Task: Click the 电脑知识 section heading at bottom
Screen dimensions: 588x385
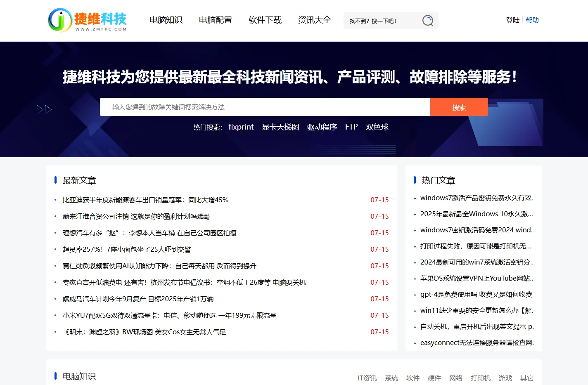Action: point(79,376)
